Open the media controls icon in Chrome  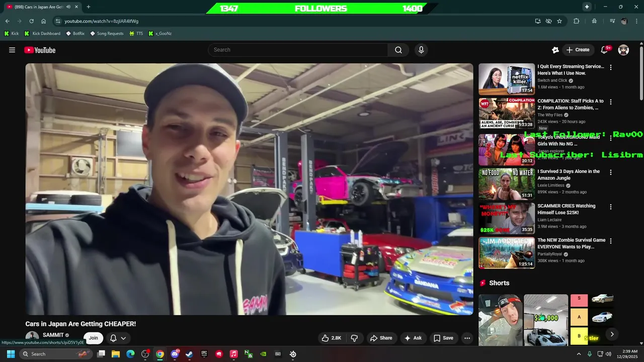coord(612,21)
